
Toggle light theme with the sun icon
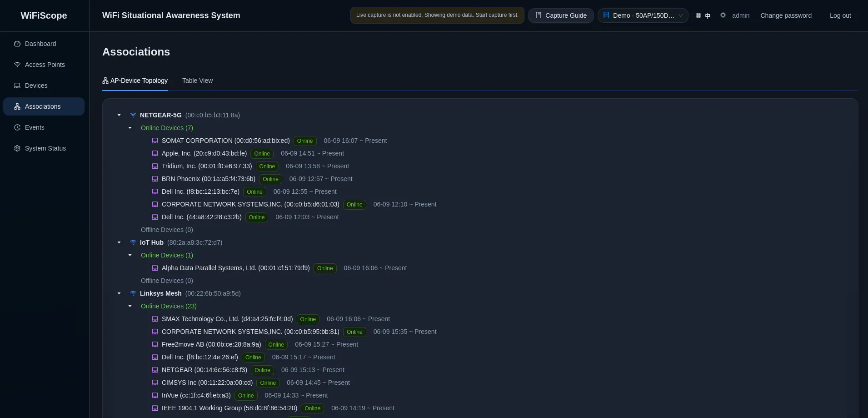[x=723, y=15]
